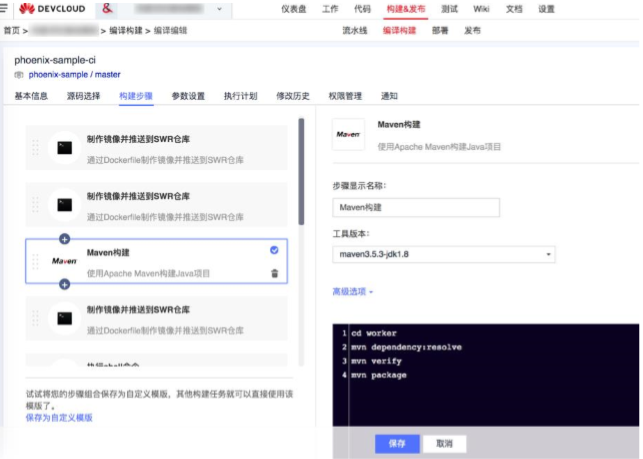The image size is (643, 459).
Task: Open 文档 in the top navigation
Action: pyautogui.click(x=514, y=9)
